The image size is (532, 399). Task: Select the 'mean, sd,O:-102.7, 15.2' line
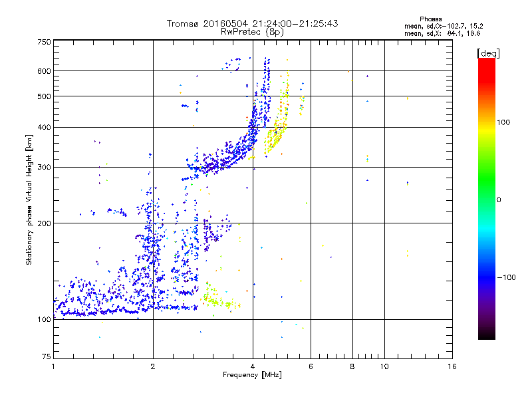pos(444,26)
